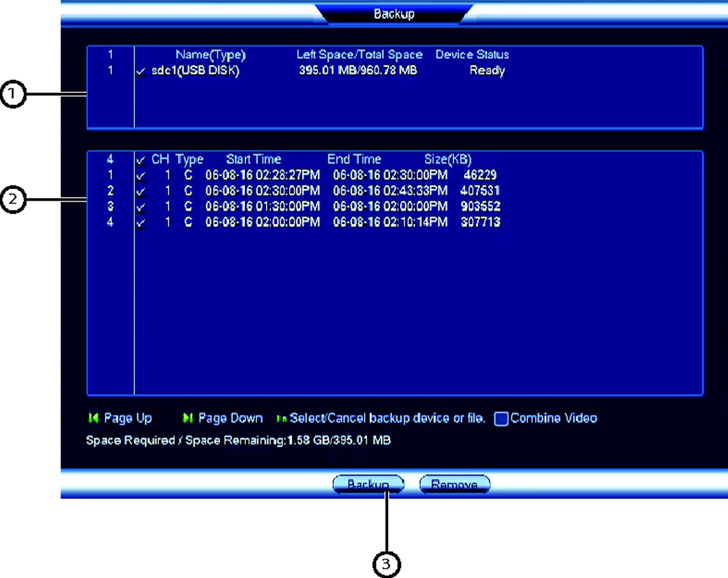Click the Left Space/Total Space header

[359, 54]
